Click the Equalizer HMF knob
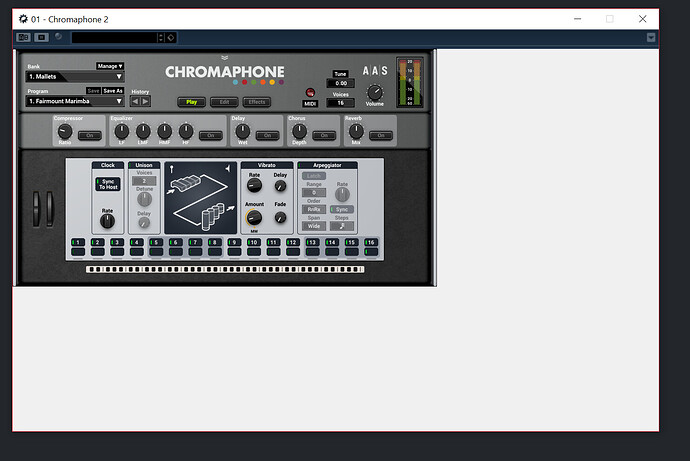The width and height of the screenshot is (690, 461). [165, 131]
